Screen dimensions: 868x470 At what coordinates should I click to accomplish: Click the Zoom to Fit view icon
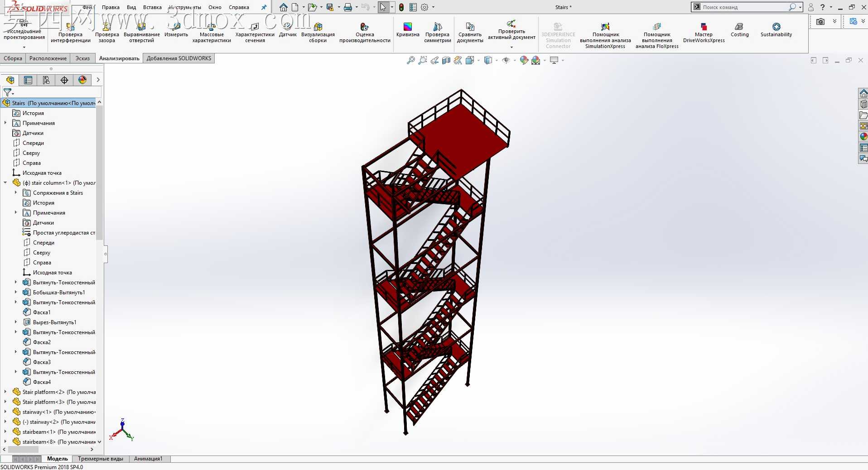411,60
